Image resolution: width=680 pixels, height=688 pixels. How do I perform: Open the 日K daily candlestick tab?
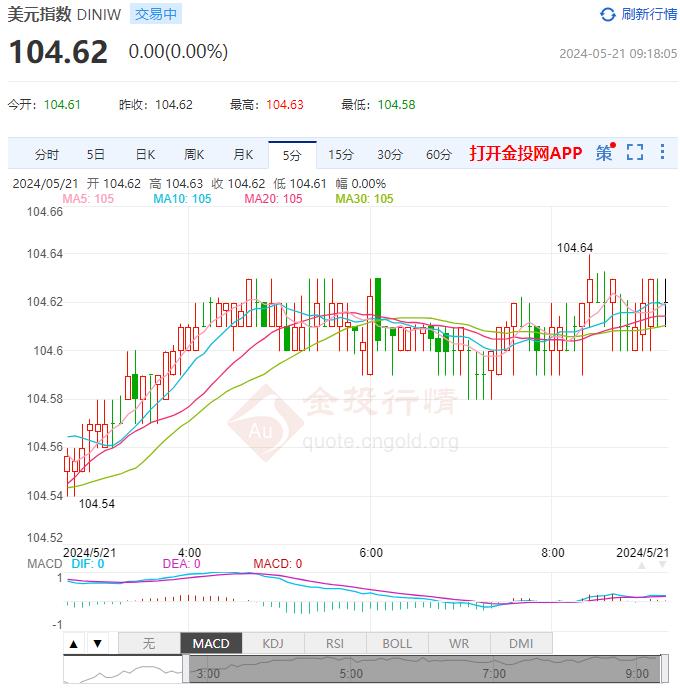[x=145, y=154]
